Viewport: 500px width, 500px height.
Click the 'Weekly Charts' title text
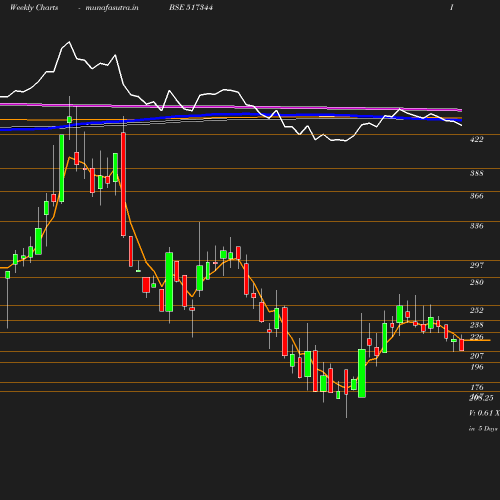coord(34,7)
